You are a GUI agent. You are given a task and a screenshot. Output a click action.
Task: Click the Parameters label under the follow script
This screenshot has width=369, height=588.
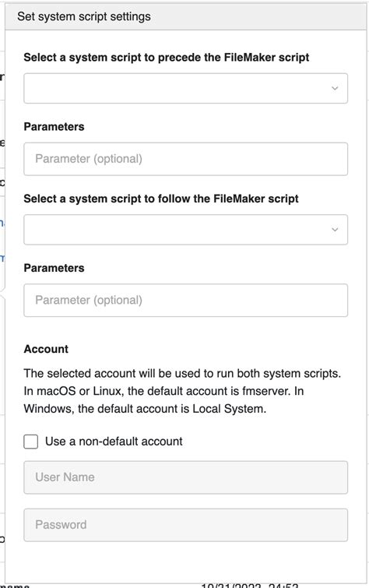pos(54,268)
